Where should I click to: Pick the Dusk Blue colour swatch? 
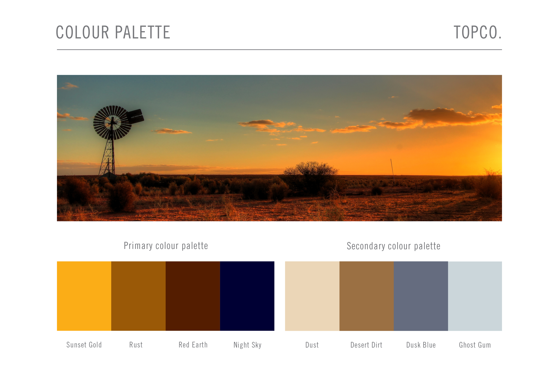421,296
